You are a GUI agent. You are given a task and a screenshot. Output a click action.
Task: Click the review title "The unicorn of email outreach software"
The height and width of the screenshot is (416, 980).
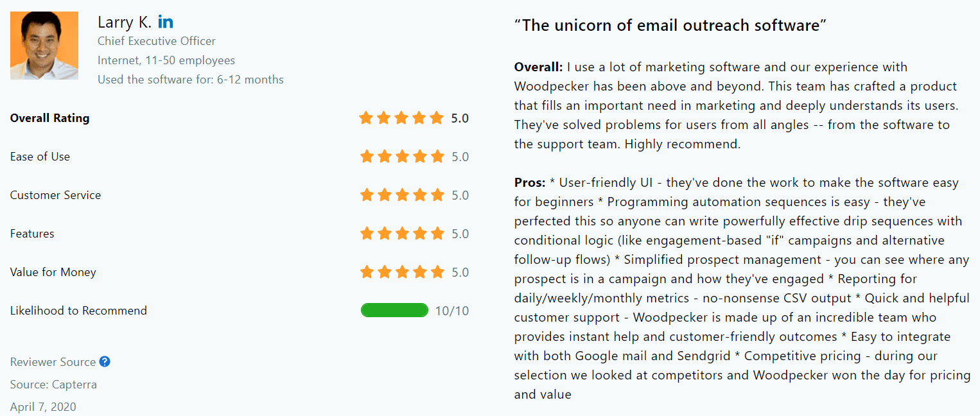coord(670,26)
